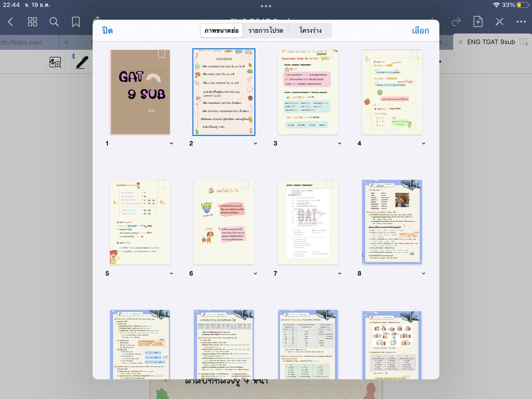Expand options chevron for page 3

click(x=340, y=144)
